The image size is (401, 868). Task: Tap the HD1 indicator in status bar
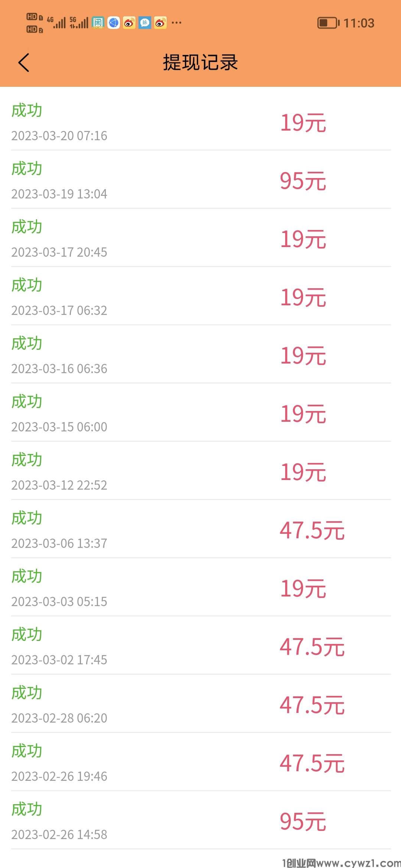click(x=34, y=17)
